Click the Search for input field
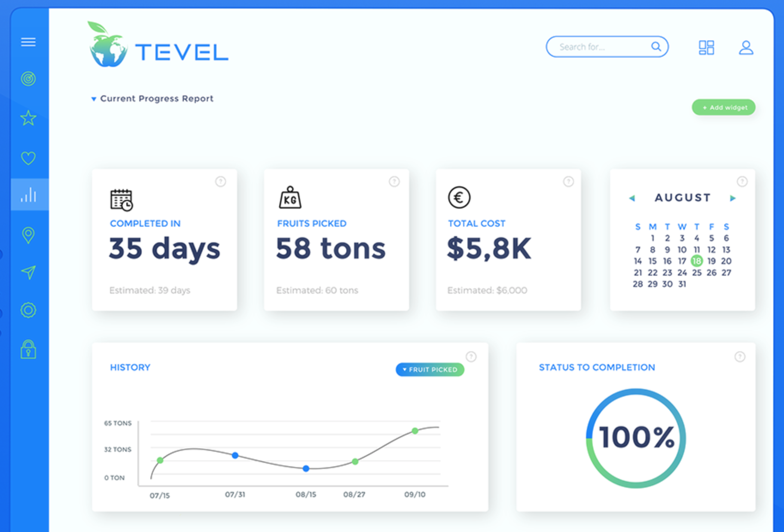 [x=601, y=47]
